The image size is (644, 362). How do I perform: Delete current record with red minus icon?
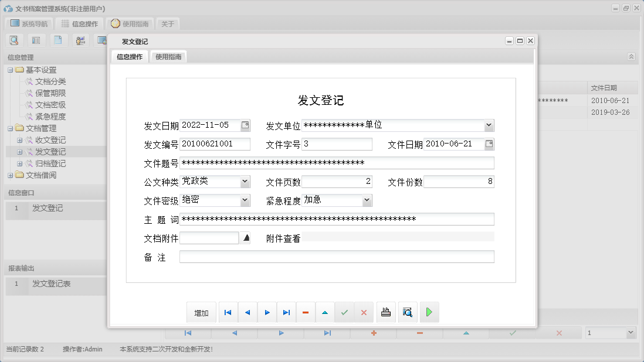click(x=306, y=312)
